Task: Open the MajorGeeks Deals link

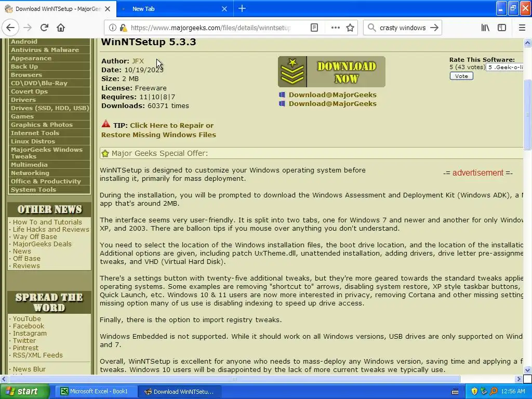Action: (x=42, y=244)
